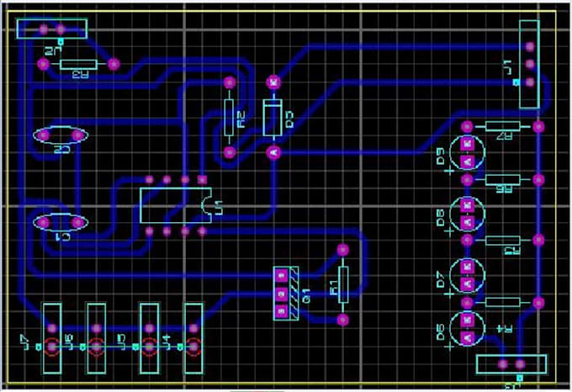The height and width of the screenshot is (392, 572).
Task: Click the A anode pad of diode D3
Action: (x=273, y=152)
